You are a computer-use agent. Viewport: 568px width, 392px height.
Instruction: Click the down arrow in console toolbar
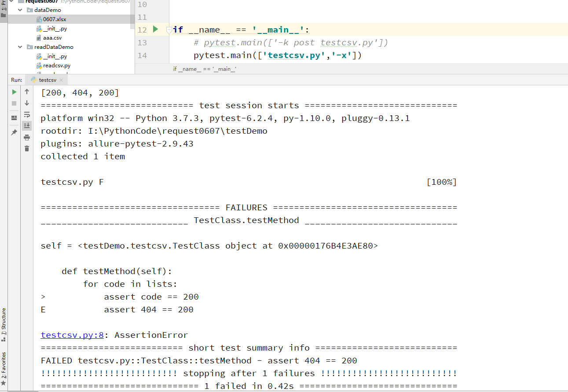[x=27, y=103]
